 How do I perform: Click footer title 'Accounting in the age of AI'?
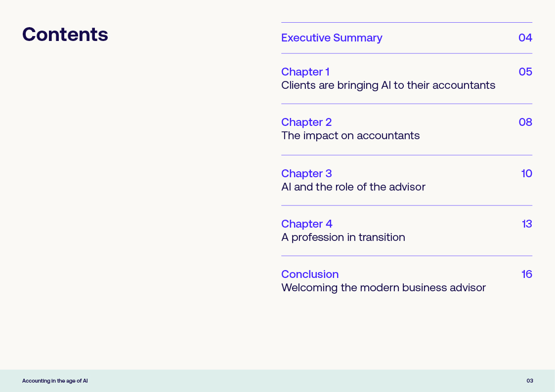click(55, 381)
